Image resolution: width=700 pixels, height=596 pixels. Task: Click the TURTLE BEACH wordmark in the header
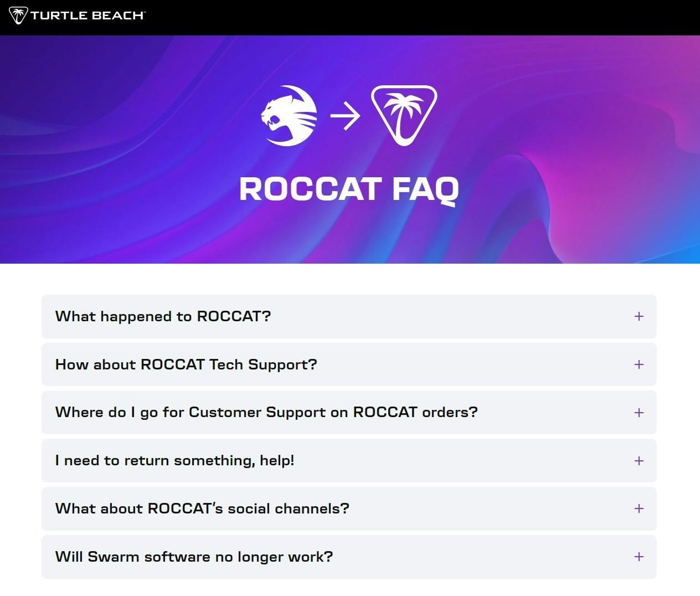click(87, 16)
